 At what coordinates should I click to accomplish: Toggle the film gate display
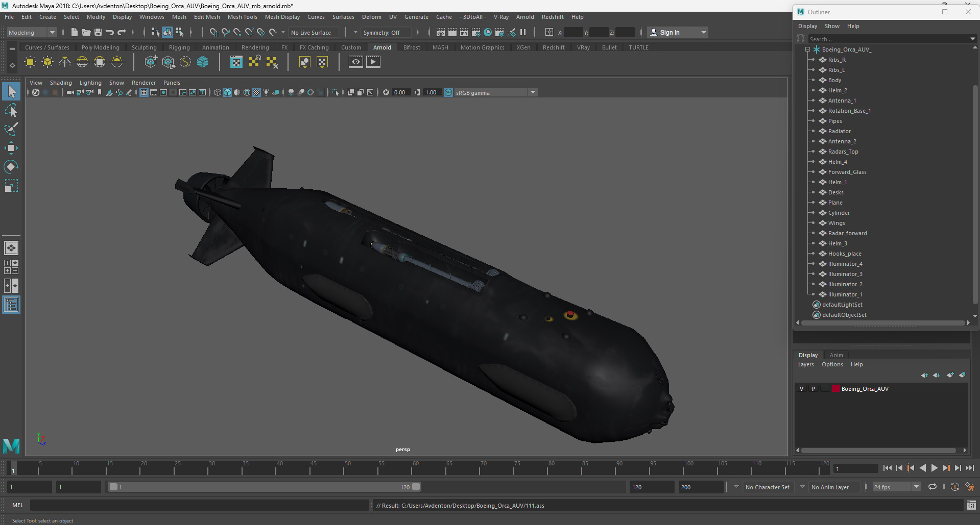pyautogui.click(x=154, y=92)
